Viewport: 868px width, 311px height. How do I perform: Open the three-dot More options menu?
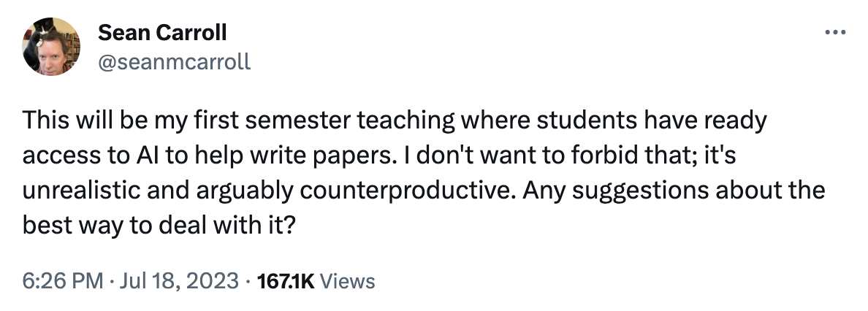832,33
